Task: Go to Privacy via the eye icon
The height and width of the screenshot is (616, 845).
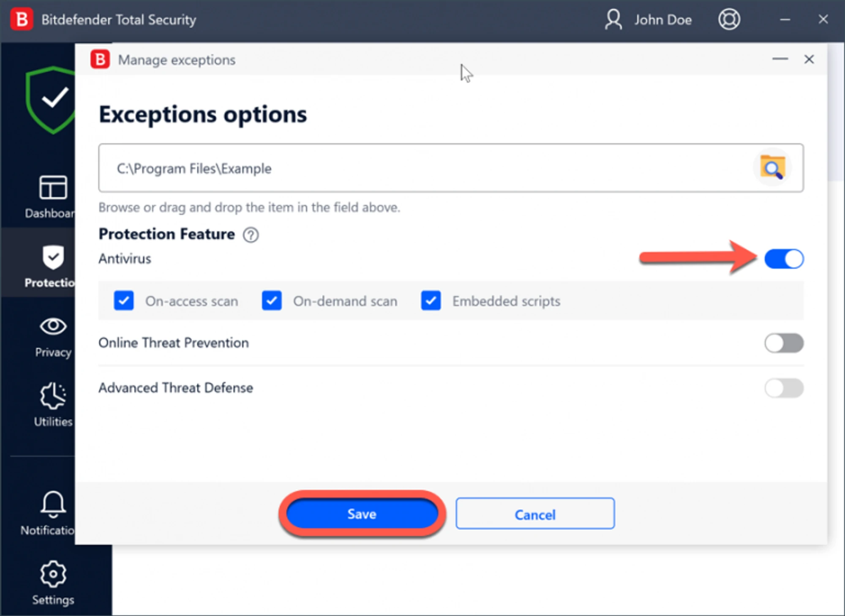Action: tap(53, 327)
